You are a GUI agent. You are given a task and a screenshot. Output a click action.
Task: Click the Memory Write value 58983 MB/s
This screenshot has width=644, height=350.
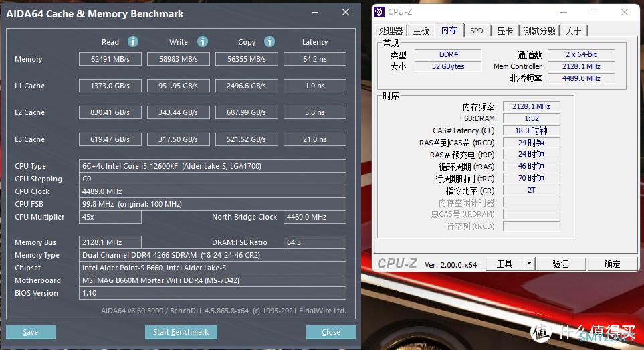179,59
